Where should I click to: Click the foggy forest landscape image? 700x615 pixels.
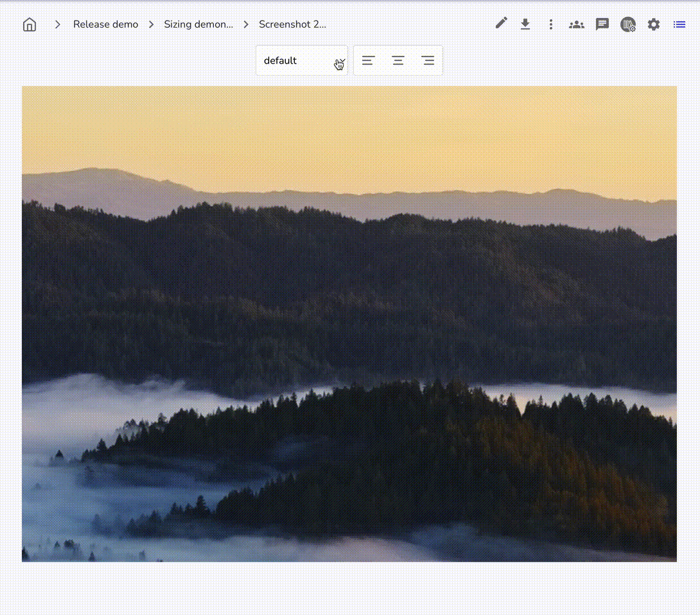tap(349, 324)
